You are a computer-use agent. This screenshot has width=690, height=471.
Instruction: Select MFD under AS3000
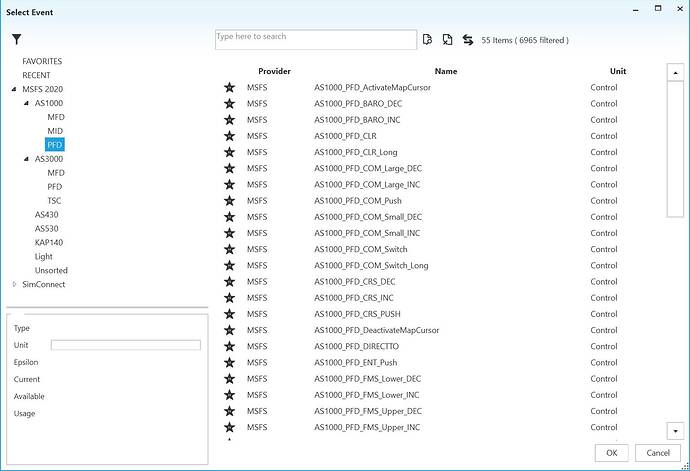56,173
